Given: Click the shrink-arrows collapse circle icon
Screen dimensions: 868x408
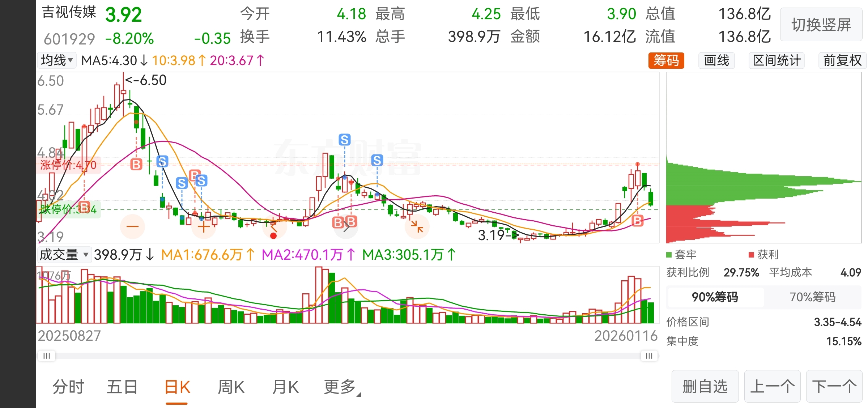Looking at the screenshot, I should [417, 227].
